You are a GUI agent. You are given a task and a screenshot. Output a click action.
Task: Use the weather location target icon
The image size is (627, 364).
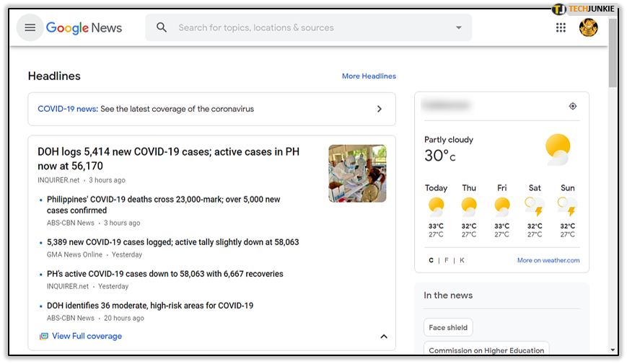click(573, 106)
